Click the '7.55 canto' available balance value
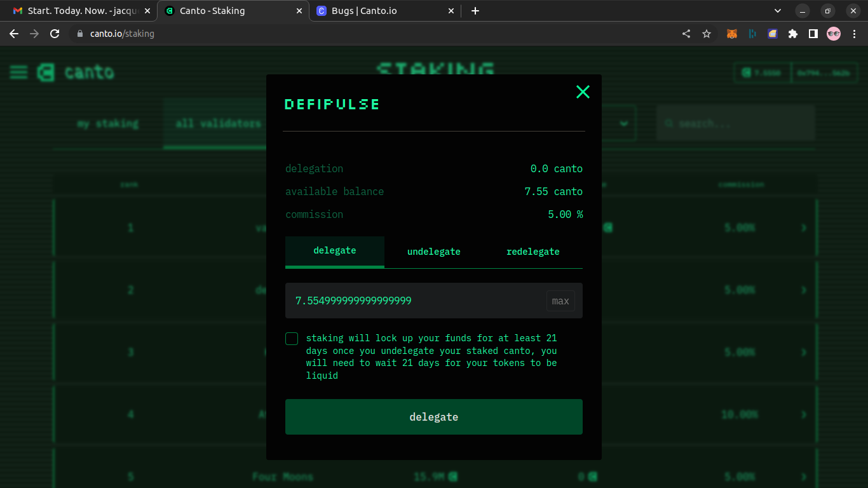868x488 pixels. [x=553, y=191]
